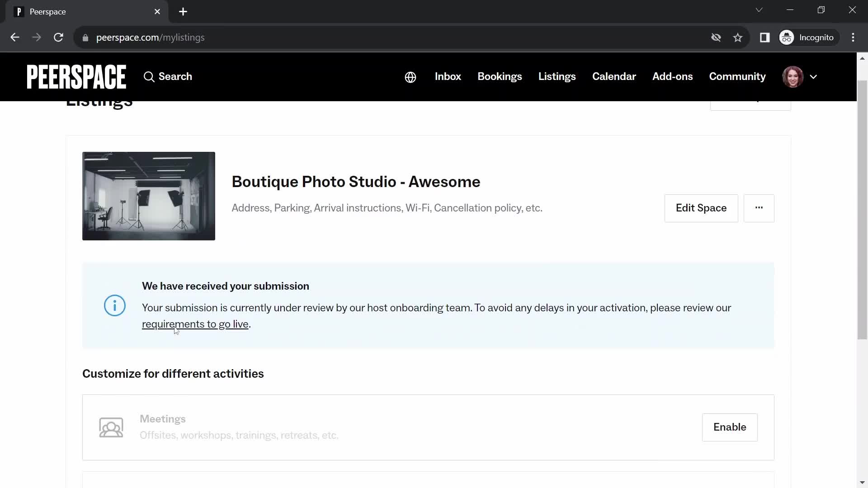Click the global/language globe icon
This screenshot has height=488, width=868.
click(410, 76)
